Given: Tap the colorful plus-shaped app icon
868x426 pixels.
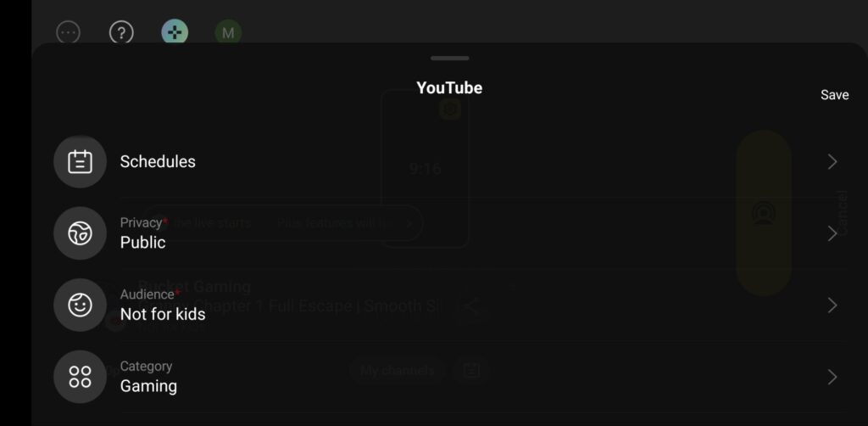Looking at the screenshot, I should coord(175,33).
